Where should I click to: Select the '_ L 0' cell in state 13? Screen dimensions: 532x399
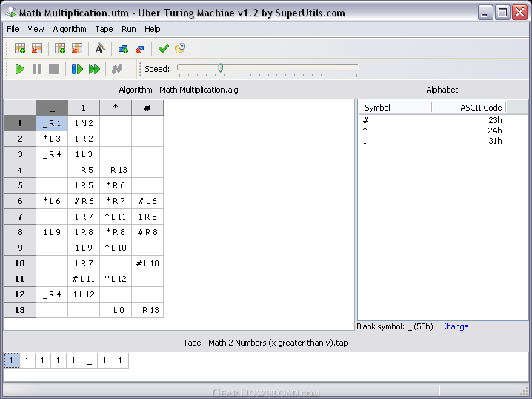[x=116, y=310]
